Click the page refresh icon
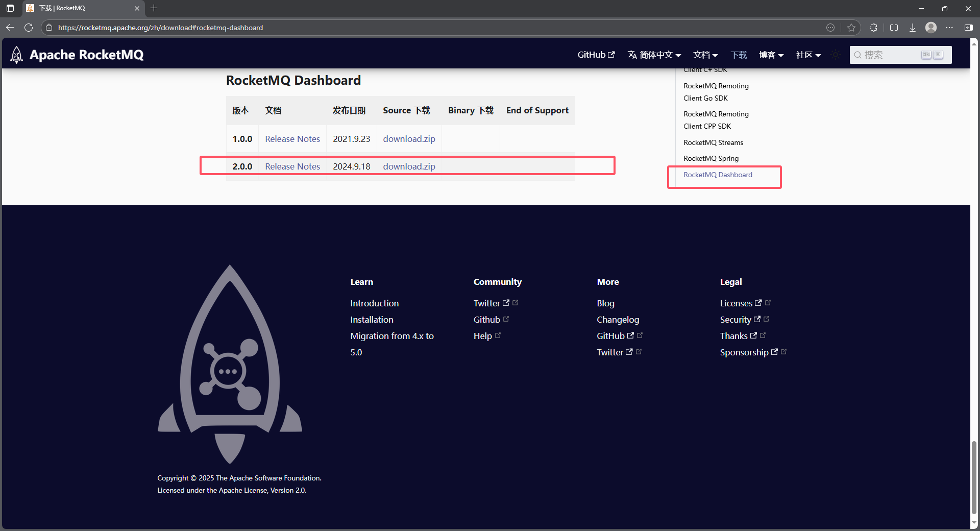This screenshot has height=531, width=980. click(29, 28)
